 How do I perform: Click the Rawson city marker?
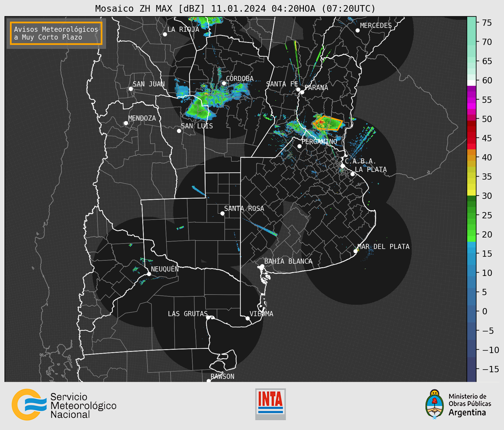pos(209,381)
